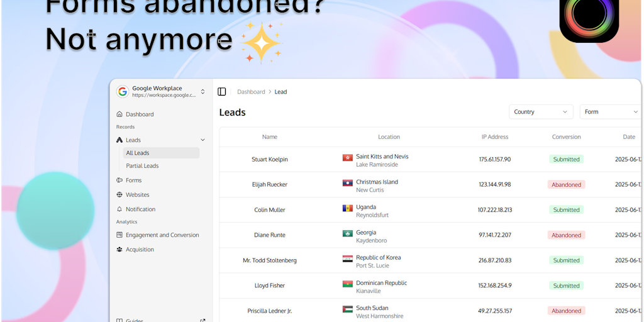The width and height of the screenshot is (644, 322).
Task: Click Abandoned badge for Elijah Ruecker
Action: tap(567, 185)
